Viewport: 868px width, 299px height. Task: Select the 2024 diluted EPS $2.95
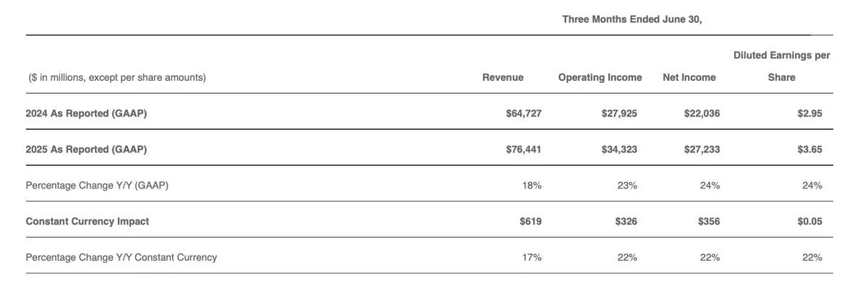tap(809, 113)
